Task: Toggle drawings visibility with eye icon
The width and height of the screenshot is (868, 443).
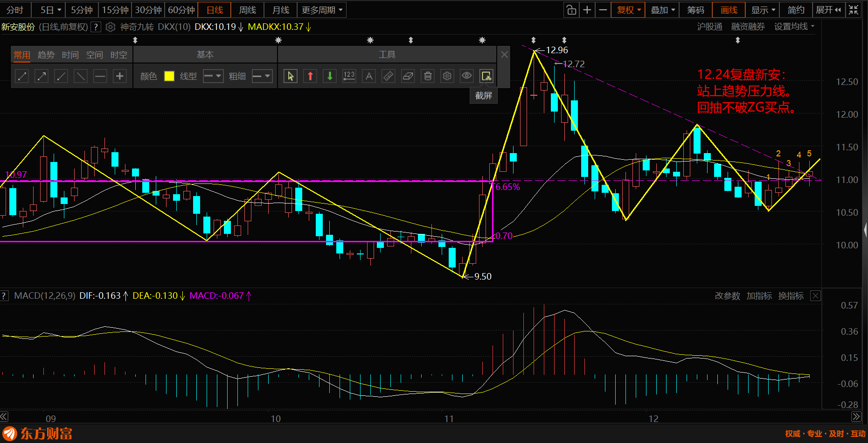Action: point(466,76)
